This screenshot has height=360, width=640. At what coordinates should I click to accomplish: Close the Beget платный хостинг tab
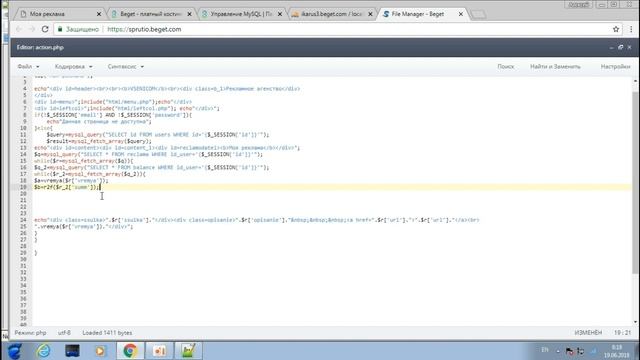(189, 14)
